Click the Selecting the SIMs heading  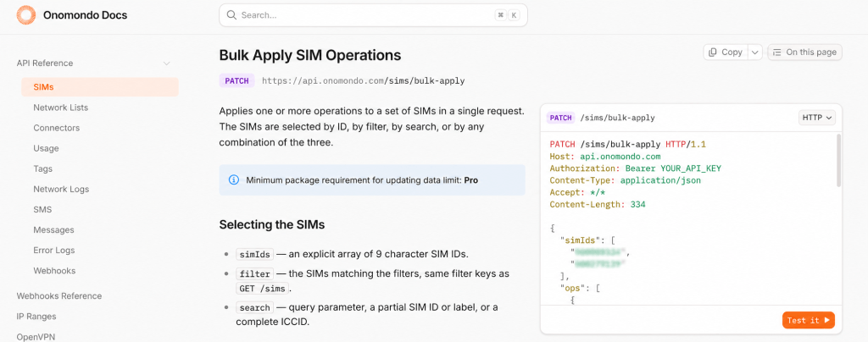coord(272,225)
